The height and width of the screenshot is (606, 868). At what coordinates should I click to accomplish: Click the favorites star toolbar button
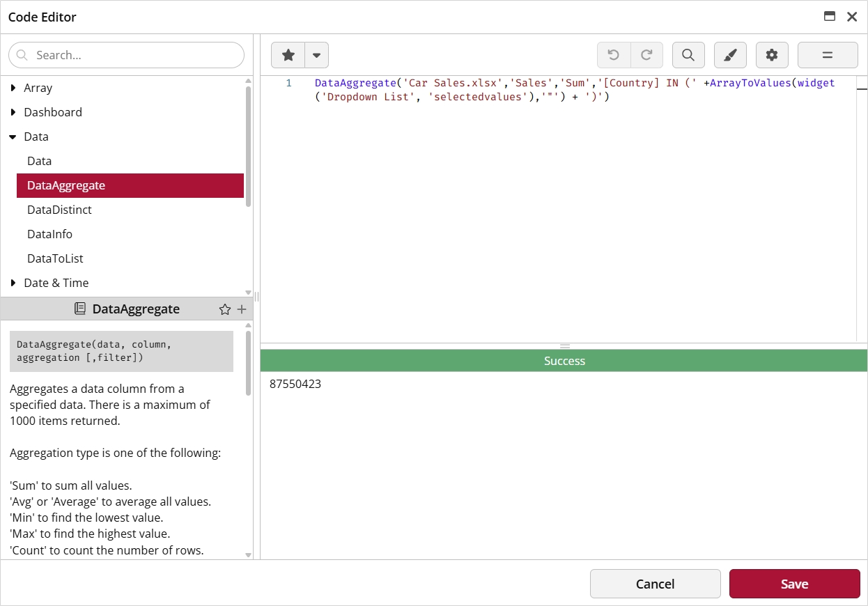click(288, 55)
